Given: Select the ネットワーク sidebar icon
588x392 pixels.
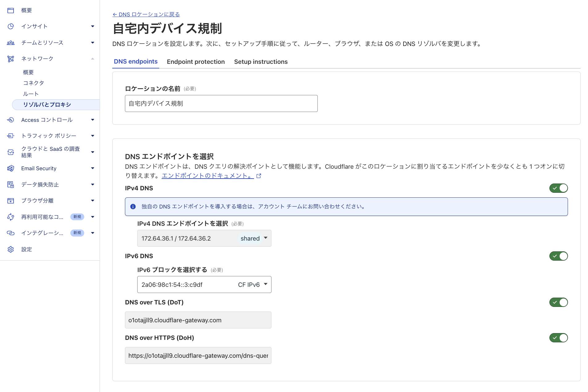Looking at the screenshot, I should click(11, 59).
